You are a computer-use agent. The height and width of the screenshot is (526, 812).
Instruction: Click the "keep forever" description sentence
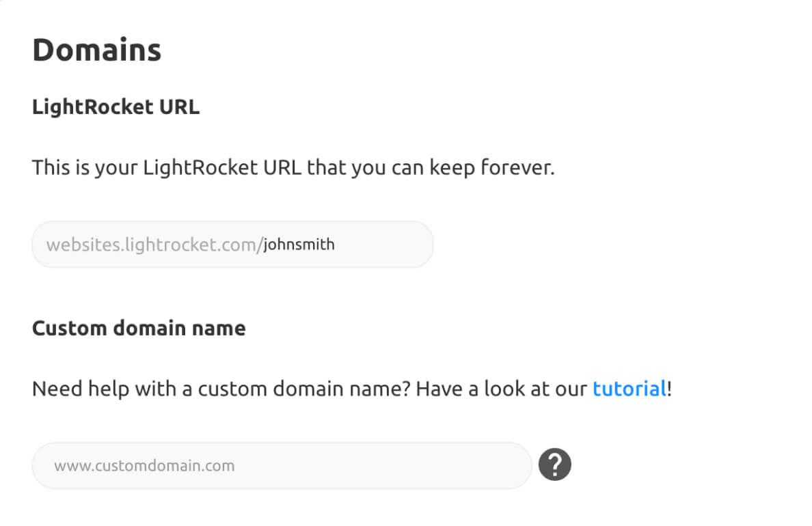click(x=293, y=167)
